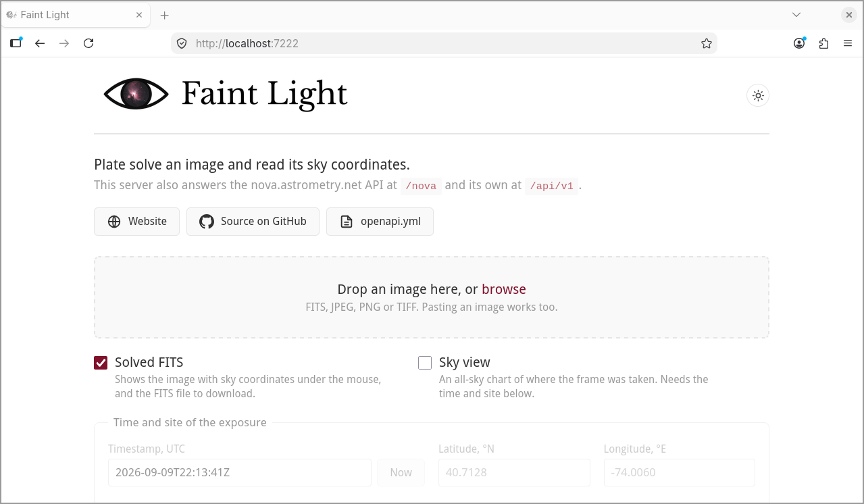The height and width of the screenshot is (504, 864).
Task: Open the account profile icon
Action: point(799,43)
